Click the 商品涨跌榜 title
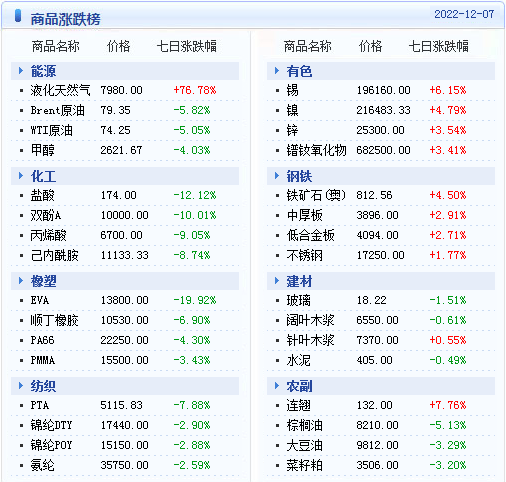506x482 pixels. 65,19
